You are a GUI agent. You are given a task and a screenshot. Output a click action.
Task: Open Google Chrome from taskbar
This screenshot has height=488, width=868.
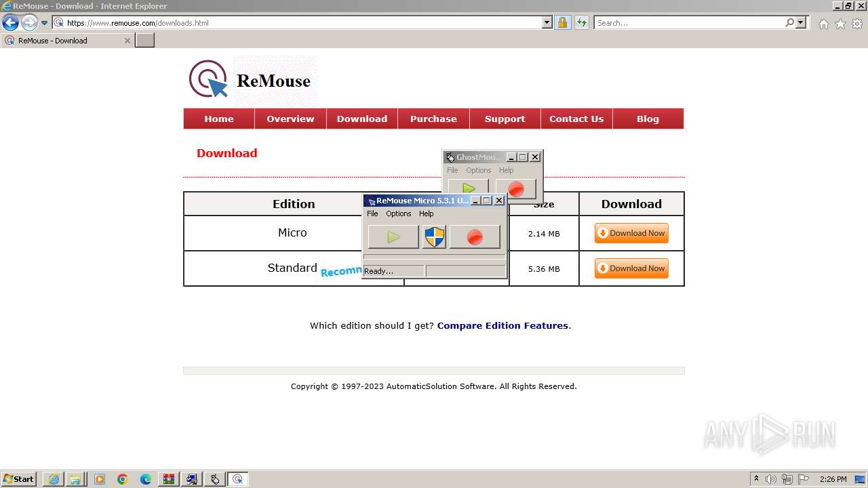click(123, 479)
